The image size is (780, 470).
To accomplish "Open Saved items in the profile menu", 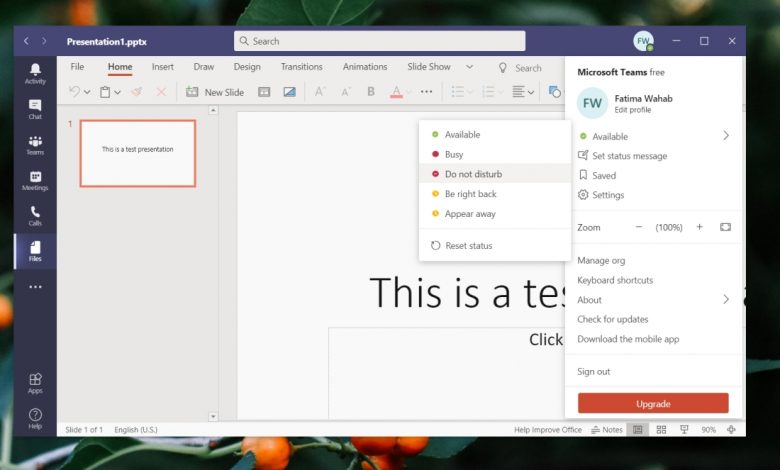I will 597,175.
